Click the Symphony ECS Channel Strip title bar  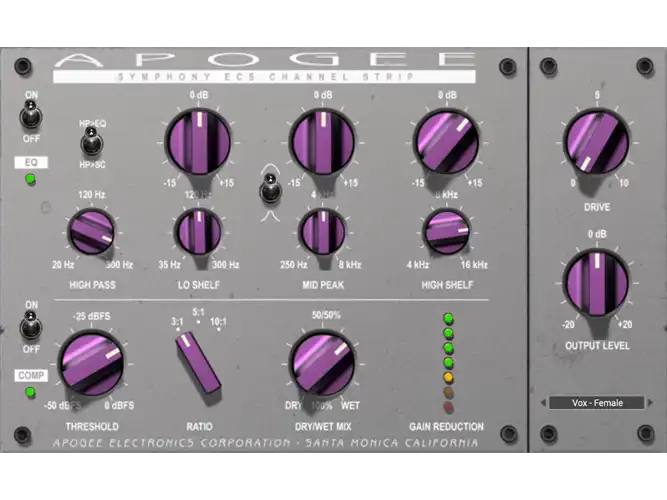[x=264, y=77]
